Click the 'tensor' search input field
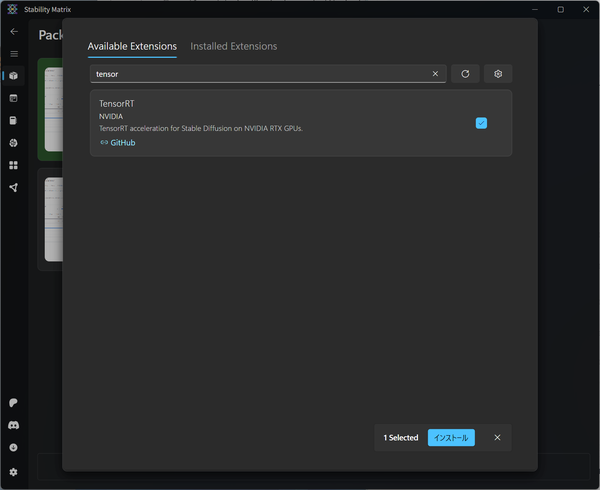The width and height of the screenshot is (600, 490). (x=260, y=74)
